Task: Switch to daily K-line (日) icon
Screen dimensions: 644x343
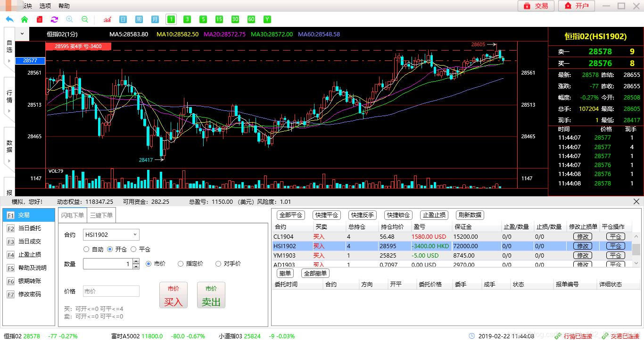Action: click(123, 19)
